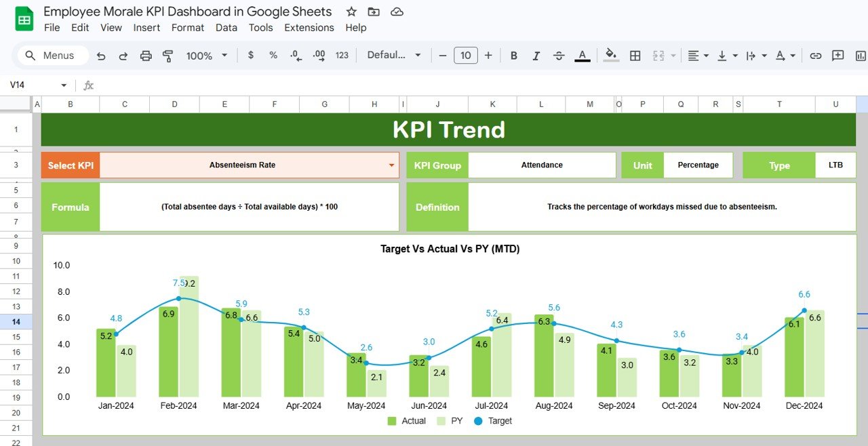
Task: Open the Insert chart tool
Action: 861,55
